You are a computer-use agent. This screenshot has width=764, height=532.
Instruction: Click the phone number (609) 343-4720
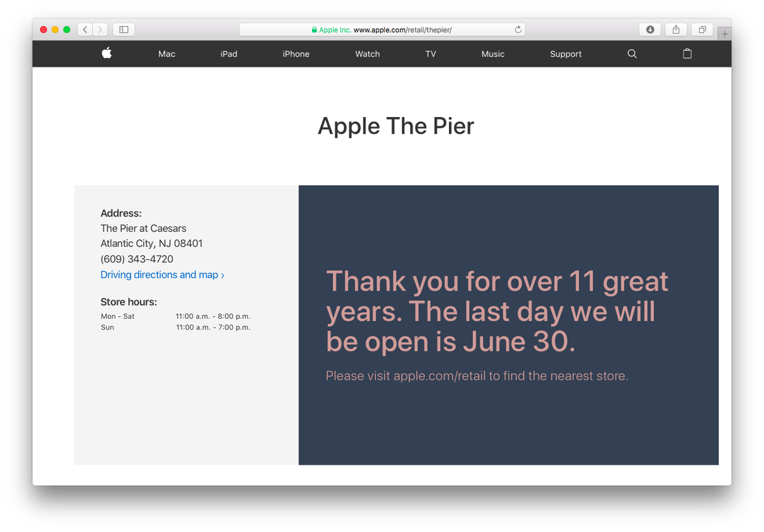tap(137, 259)
